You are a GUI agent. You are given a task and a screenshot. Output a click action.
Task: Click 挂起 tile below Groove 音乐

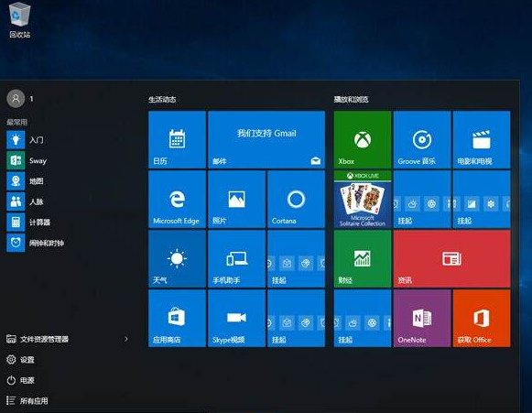tap(422, 200)
